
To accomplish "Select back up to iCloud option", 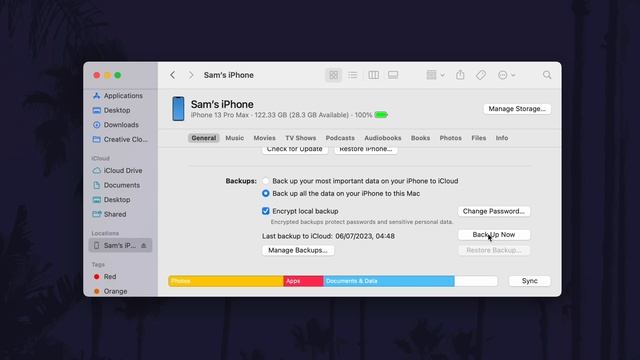I will point(266,181).
